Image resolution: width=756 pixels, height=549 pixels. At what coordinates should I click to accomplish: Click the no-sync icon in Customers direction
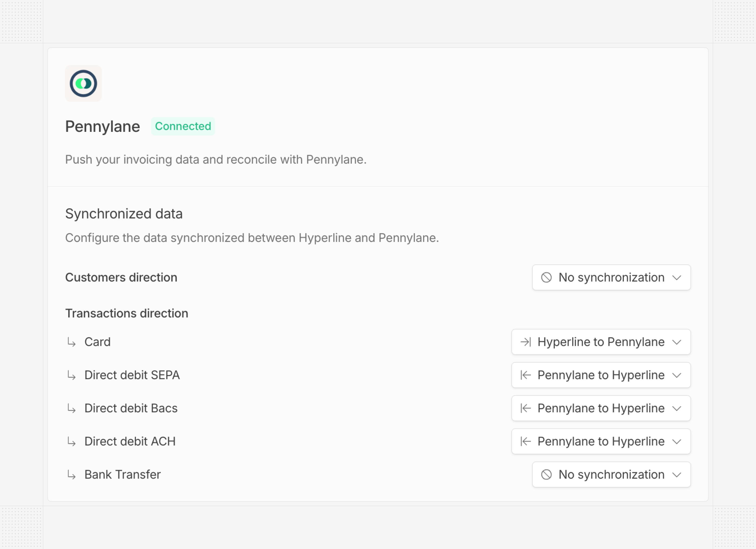546,277
